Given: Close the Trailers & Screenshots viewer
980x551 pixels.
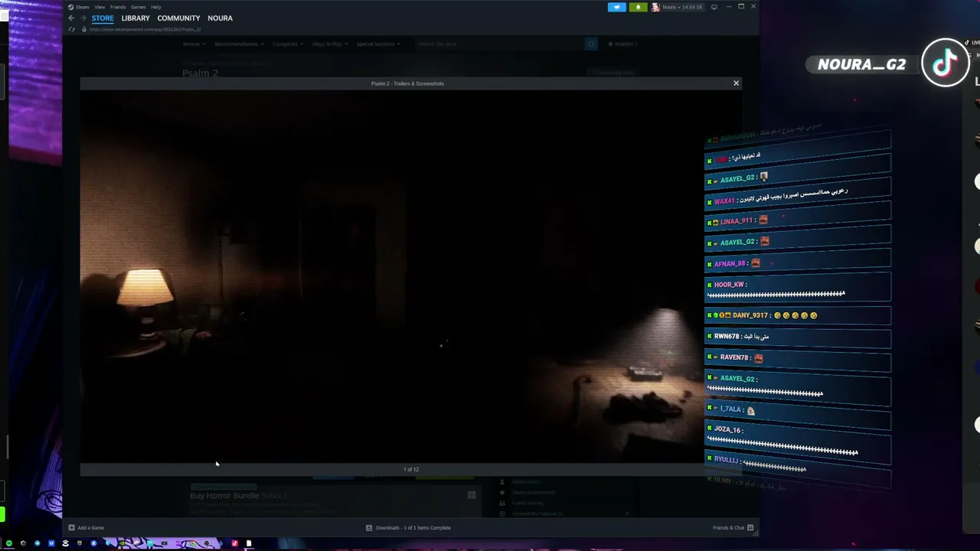Looking at the screenshot, I should [x=737, y=83].
